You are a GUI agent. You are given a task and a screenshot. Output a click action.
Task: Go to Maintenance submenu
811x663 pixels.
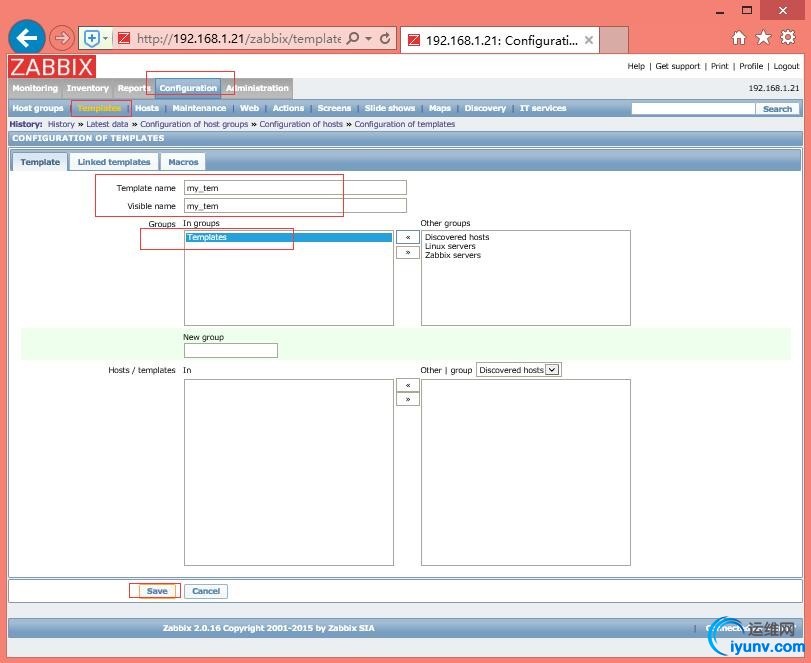click(x=199, y=108)
